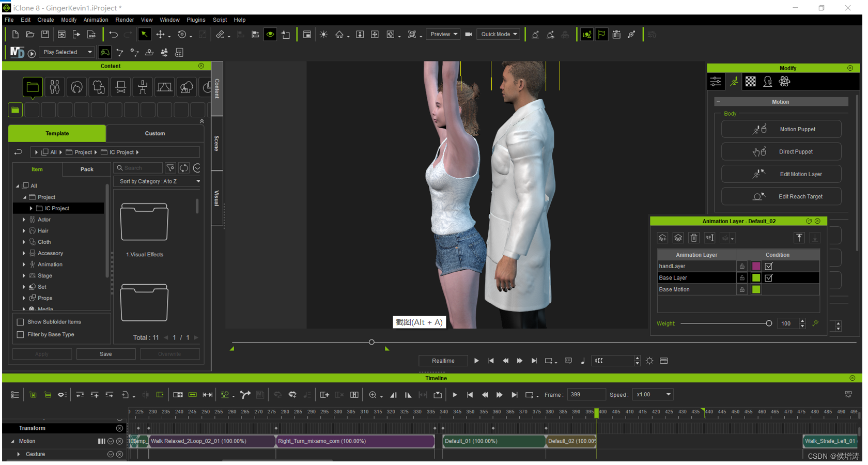This screenshot has width=868, height=465.
Task: Delete the selected animation layer with trash icon
Action: [x=694, y=238]
